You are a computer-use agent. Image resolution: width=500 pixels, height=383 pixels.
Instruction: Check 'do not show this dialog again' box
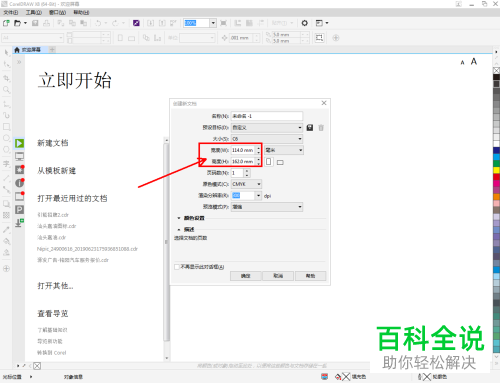click(x=177, y=267)
